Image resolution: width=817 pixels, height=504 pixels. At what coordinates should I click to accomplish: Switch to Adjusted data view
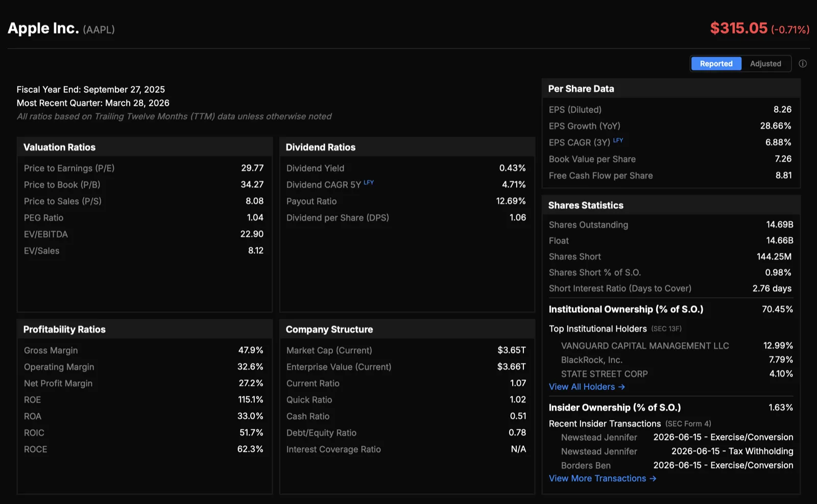click(x=765, y=64)
